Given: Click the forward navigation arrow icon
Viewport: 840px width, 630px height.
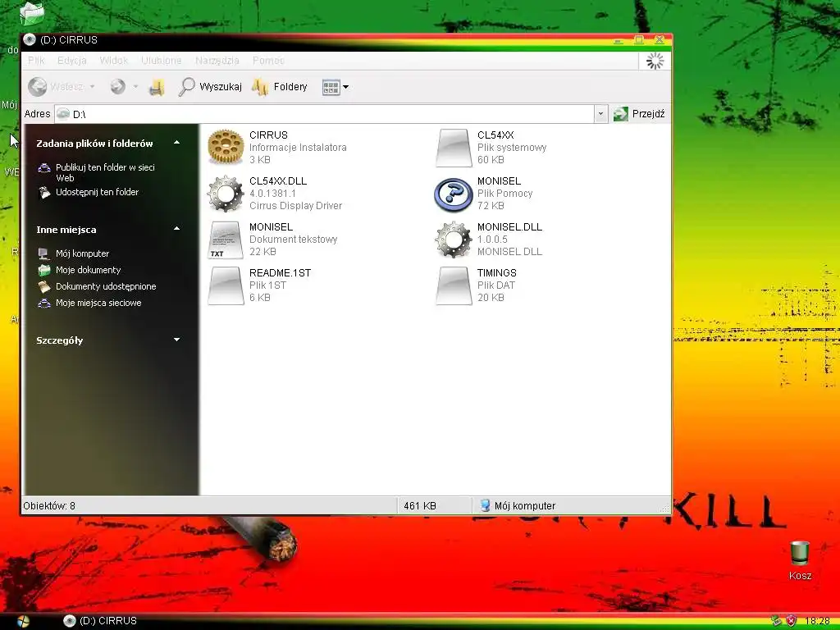Looking at the screenshot, I should (118, 86).
